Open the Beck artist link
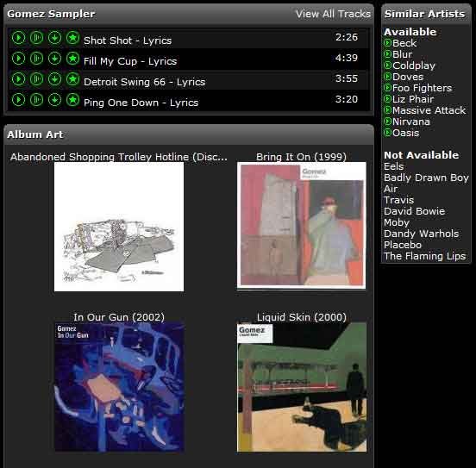This screenshot has width=476, height=468. (404, 43)
